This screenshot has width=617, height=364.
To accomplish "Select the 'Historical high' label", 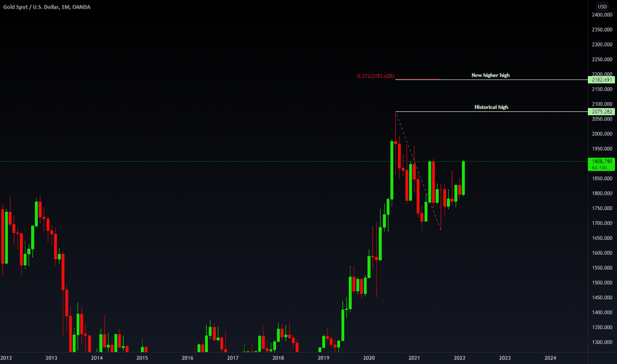I will pos(491,107).
